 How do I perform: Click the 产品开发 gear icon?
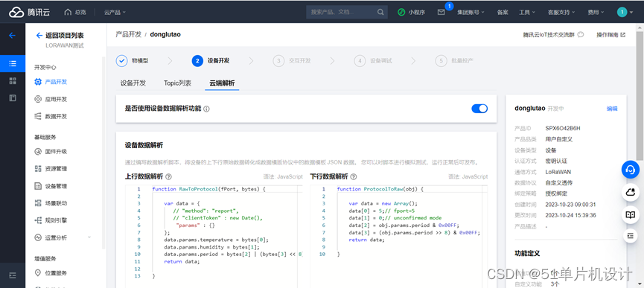pos(38,82)
